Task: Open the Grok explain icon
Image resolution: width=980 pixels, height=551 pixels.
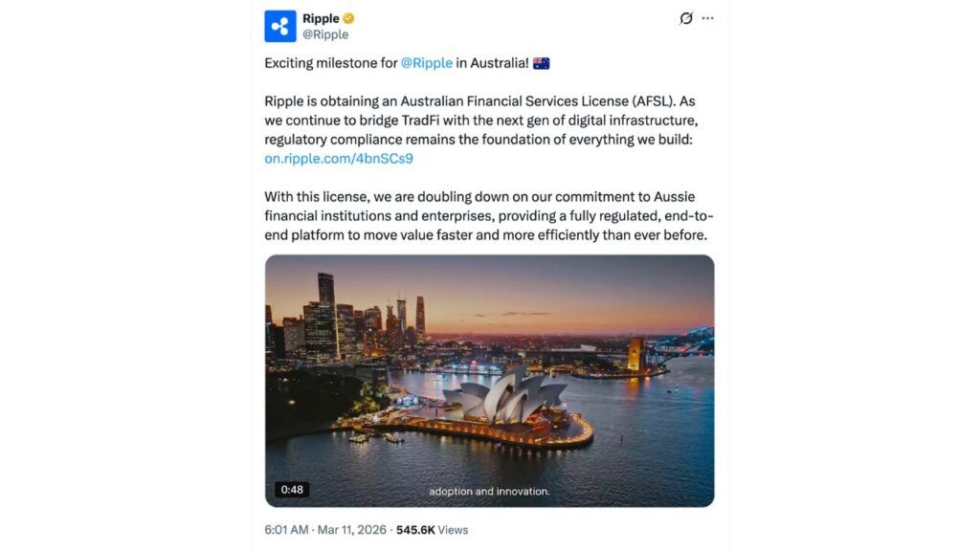Action: [686, 18]
